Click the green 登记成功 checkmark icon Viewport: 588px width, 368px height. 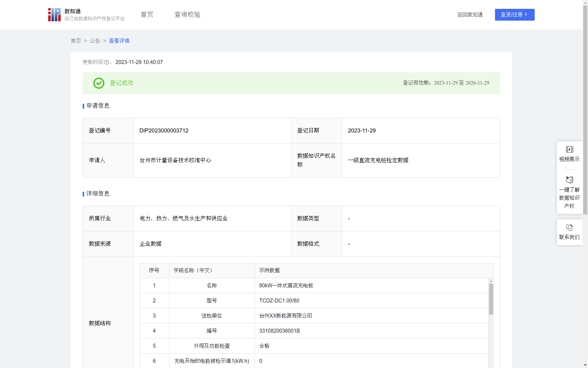tap(98, 83)
